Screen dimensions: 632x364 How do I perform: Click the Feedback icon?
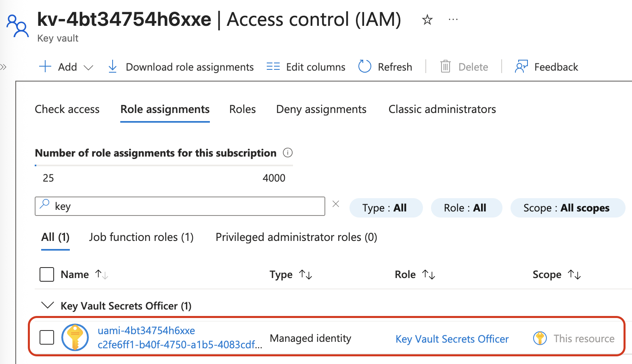[x=521, y=67]
